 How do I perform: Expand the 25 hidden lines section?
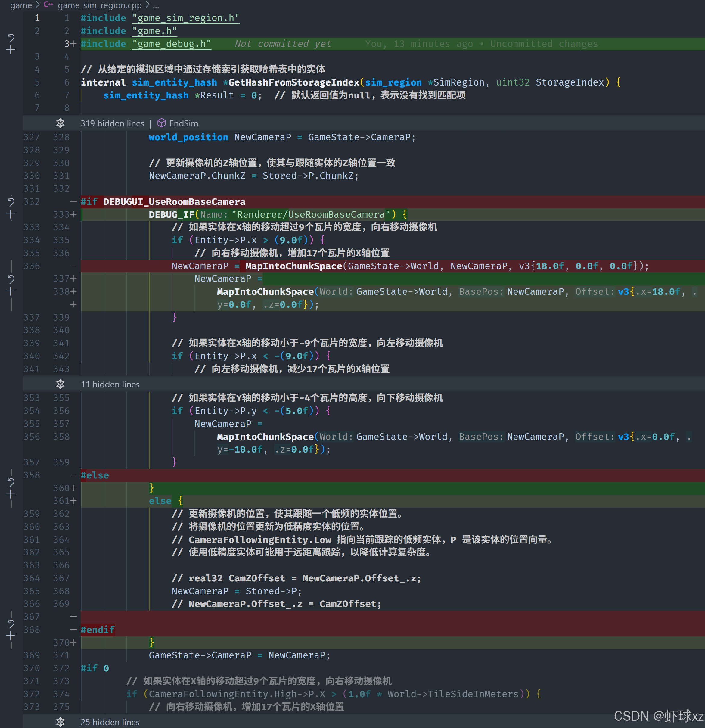click(60, 722)
